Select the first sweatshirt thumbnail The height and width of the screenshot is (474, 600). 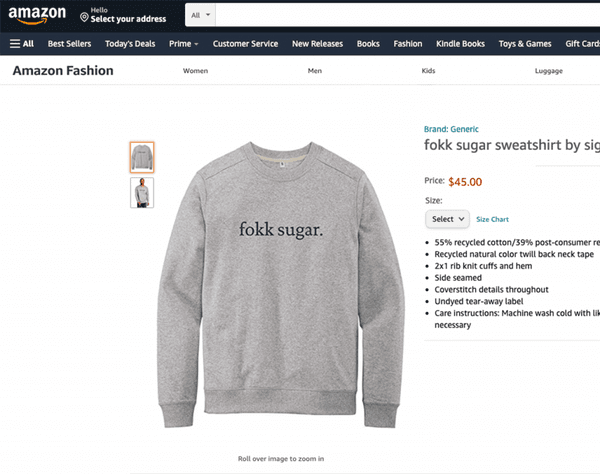(142, 157)
